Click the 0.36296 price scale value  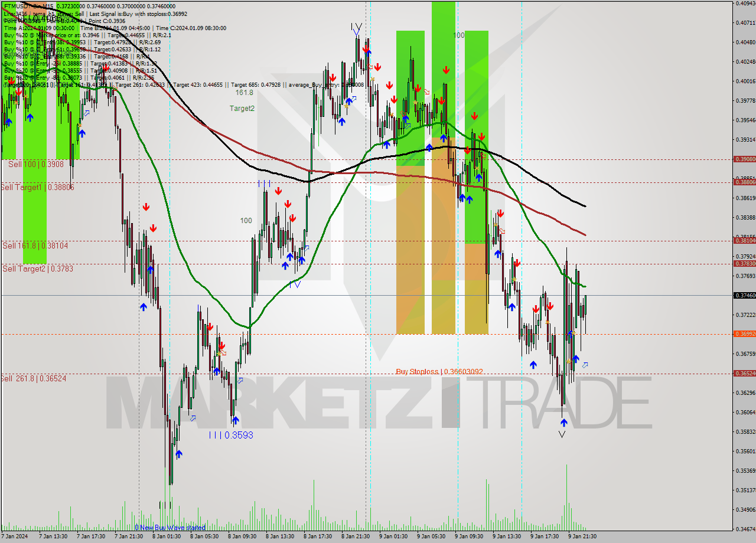(x=745, y=392)
